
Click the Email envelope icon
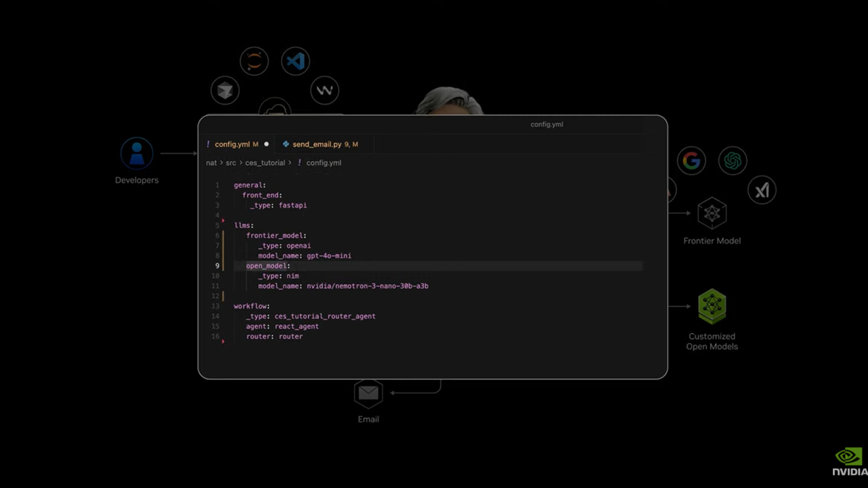368,393
